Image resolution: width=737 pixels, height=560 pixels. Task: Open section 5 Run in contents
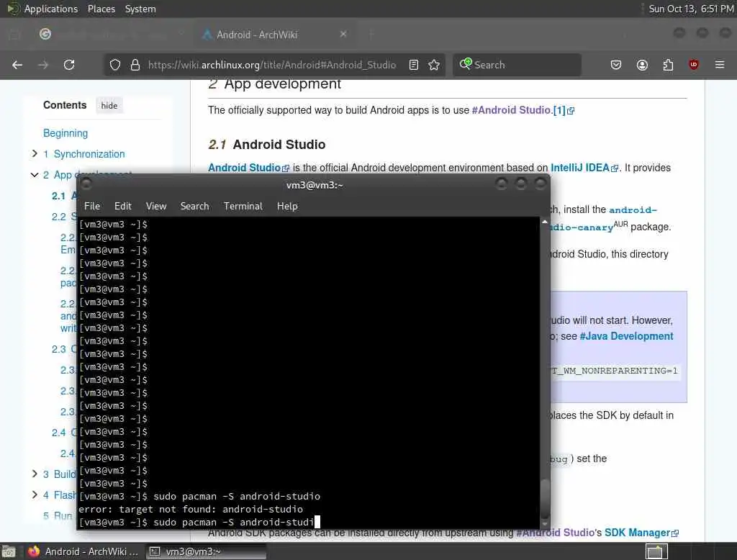tap(58, 516)
